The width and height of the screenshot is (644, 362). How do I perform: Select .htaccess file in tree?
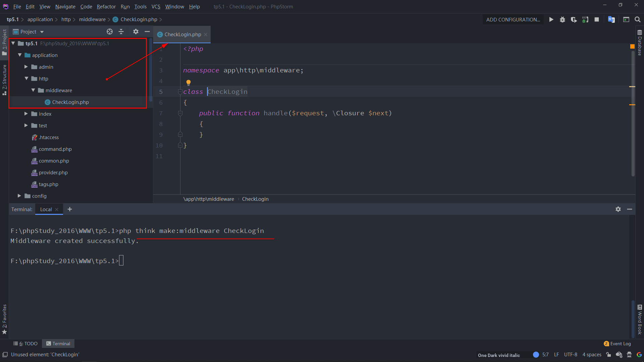49,137
